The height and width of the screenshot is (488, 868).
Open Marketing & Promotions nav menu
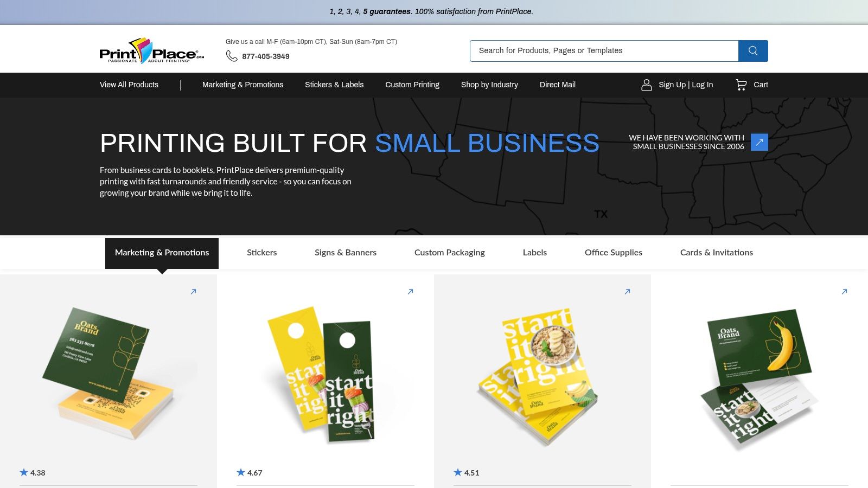242,85
